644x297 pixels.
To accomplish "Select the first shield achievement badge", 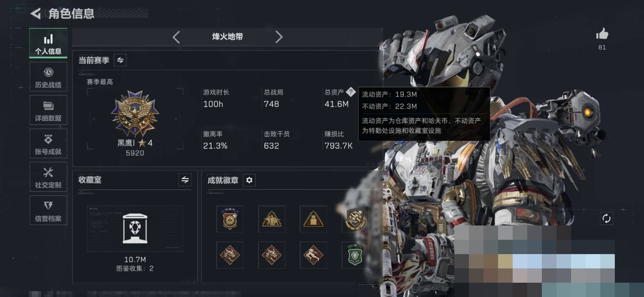I will point(230,219).
